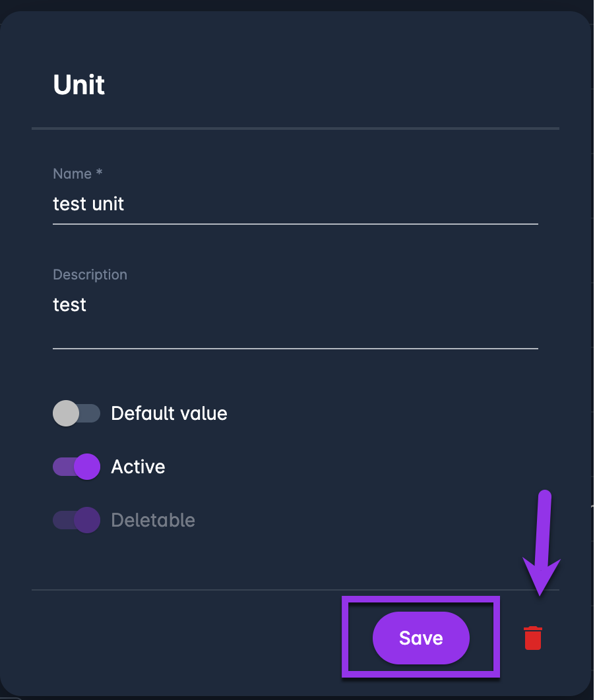Image resolution: width=595 pixels, height=700 pixels.
Task: Click the dimmed Deletable toggle switch
Action: 77,520
